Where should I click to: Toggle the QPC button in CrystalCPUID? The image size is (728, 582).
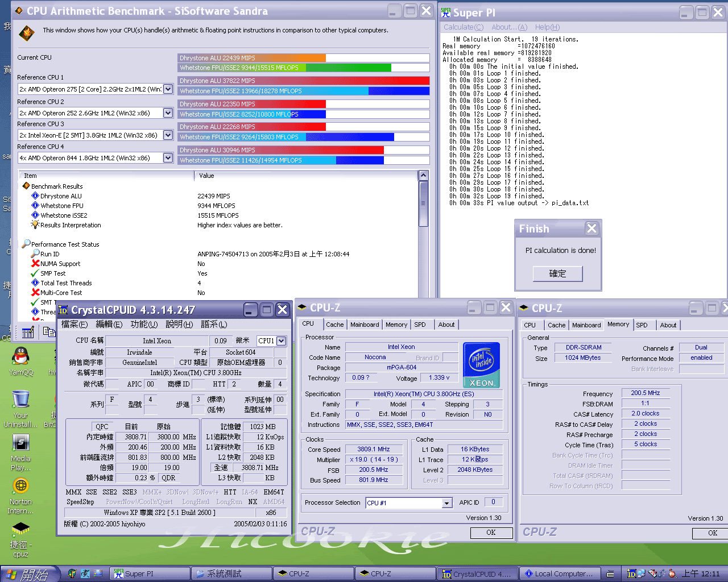(x=102, y=426)
